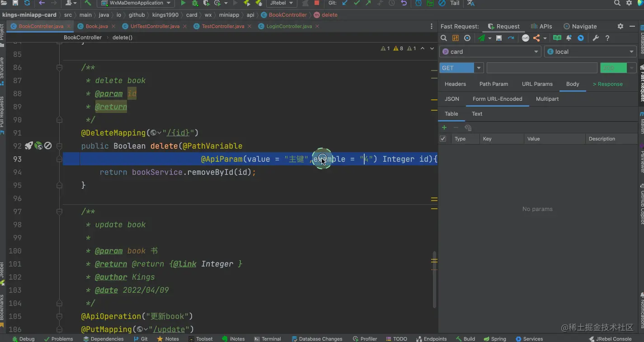Viewport: 644px width, 342px height.
Task: Open the Endpoints tool window button
Action: [432, 339]
